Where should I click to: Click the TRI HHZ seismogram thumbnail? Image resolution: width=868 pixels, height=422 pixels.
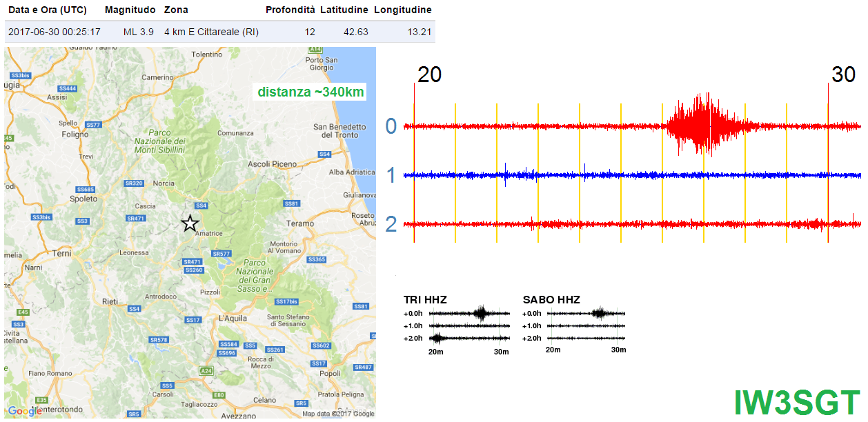click(469, 325)
